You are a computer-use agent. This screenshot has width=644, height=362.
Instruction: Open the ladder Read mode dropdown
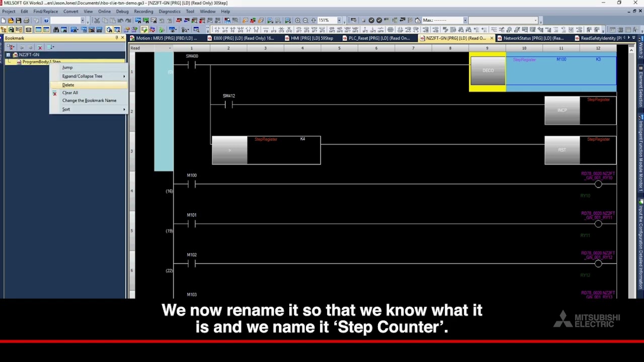pyautogui.click(x=169, y=48)
